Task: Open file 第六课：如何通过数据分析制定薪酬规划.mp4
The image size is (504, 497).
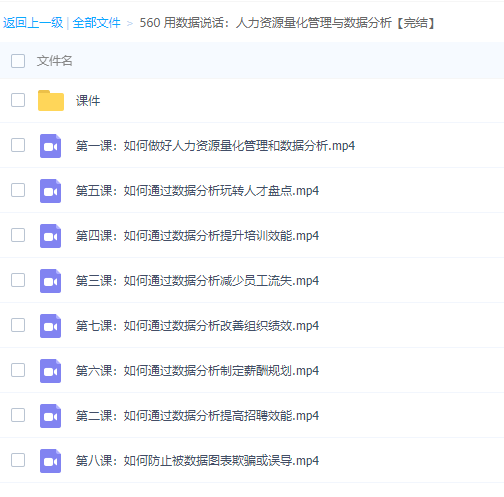Action: (197, 371)
